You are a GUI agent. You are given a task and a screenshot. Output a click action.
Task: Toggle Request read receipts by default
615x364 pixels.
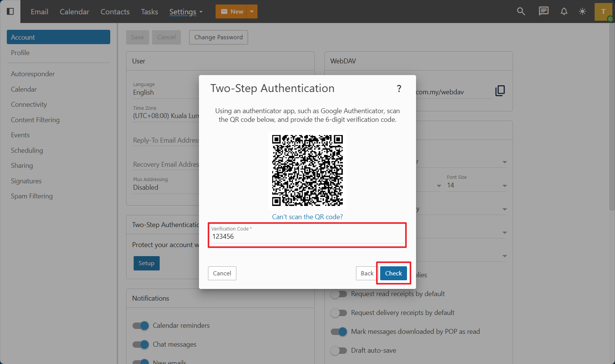click(339, 294)
